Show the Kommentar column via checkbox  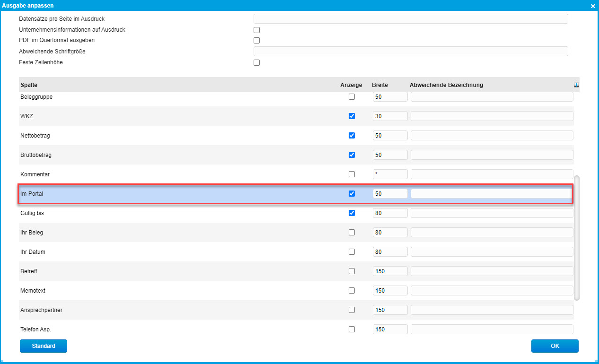tap(352, 174)
